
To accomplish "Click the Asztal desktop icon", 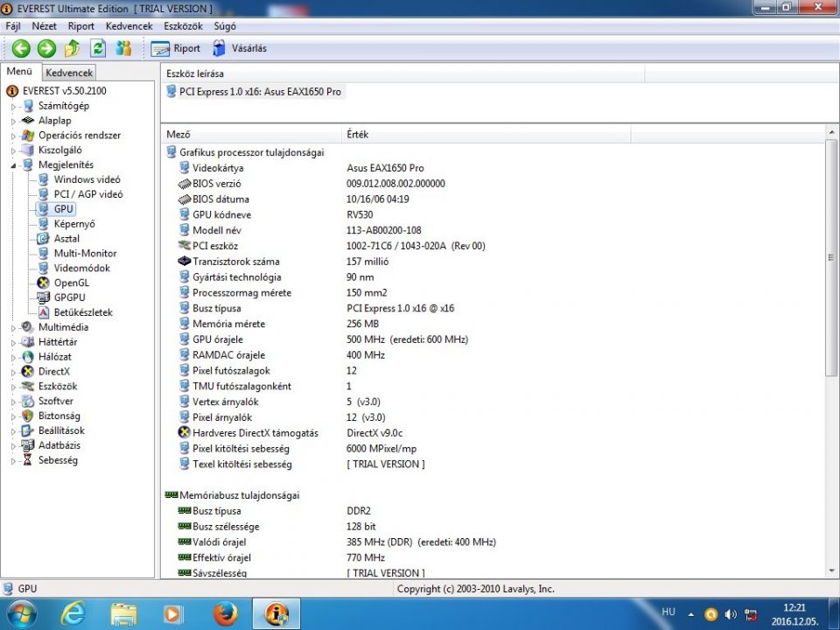I will pos(44,238).
